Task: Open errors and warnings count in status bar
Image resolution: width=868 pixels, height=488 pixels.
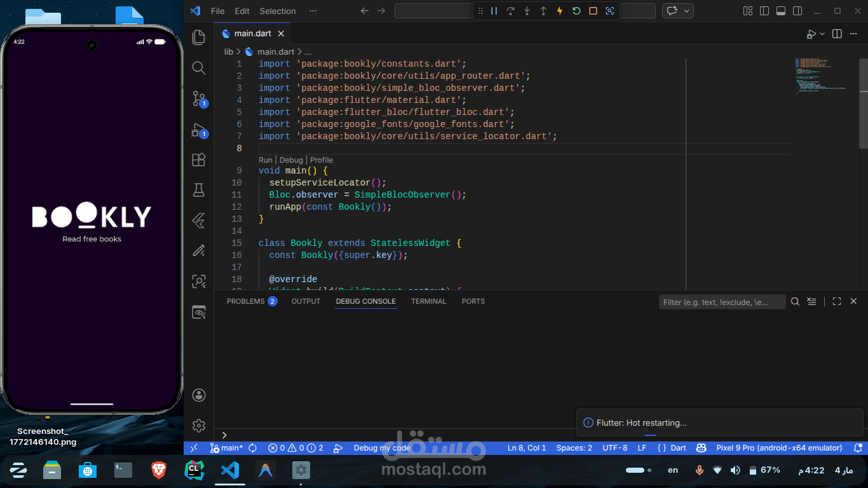Action: pos(295,448)
